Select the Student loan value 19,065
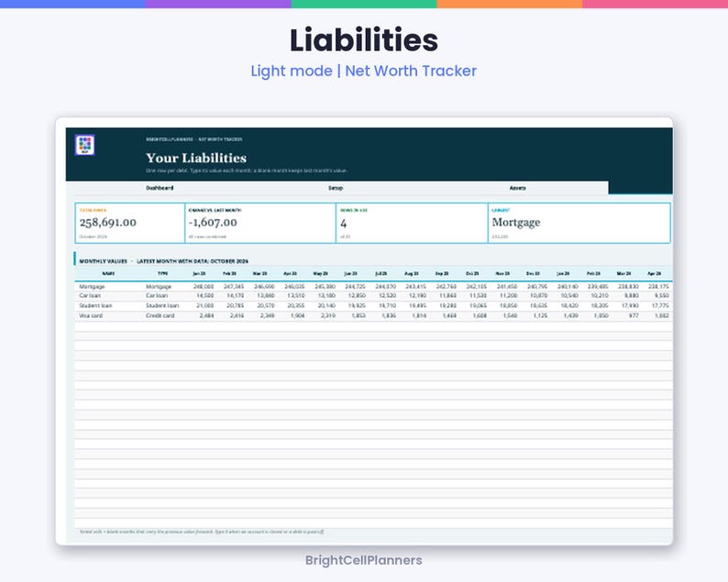This screenshot has height=582, width=728. point(479,306)
